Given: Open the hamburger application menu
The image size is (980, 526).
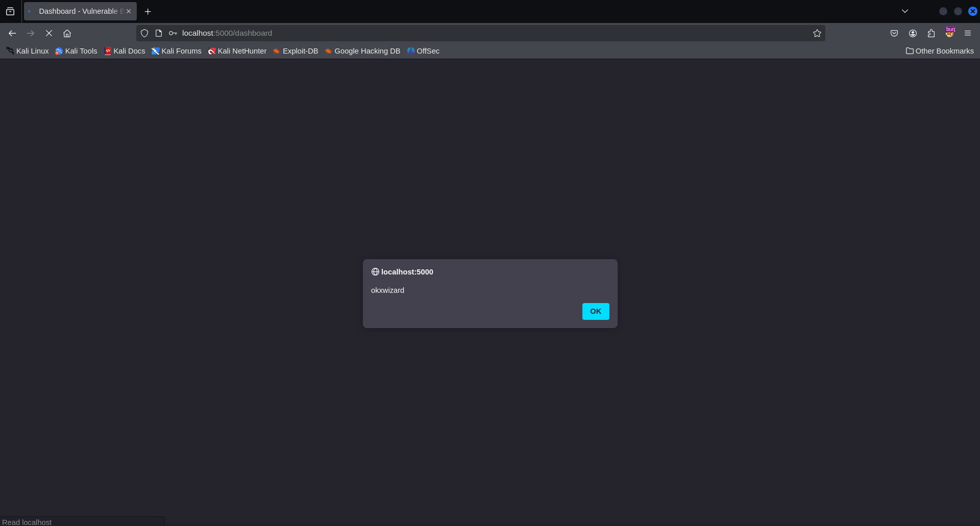Looking at the screenshot, I should [x=968, y=33].
